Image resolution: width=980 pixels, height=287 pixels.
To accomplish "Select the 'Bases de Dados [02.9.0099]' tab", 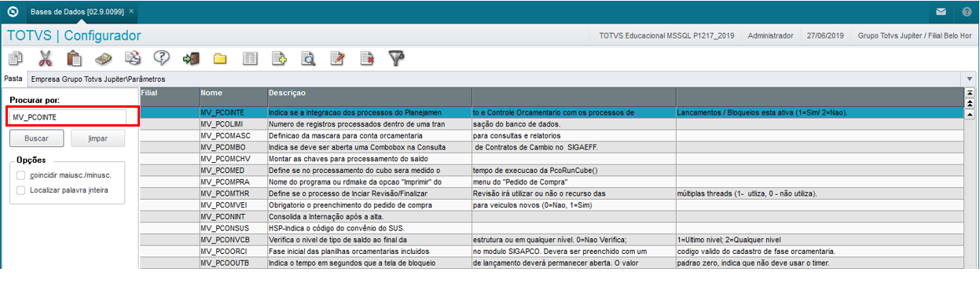I will click(x=77, y=12).
